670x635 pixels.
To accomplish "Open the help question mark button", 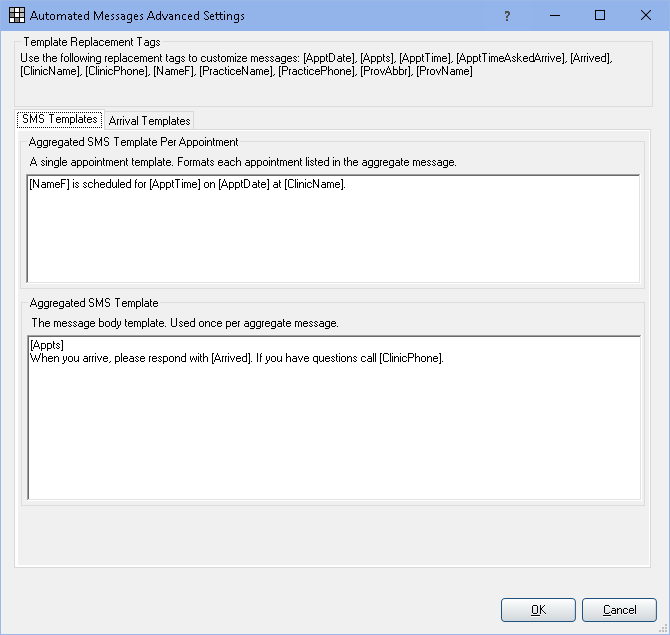I will (x=507, y=16).
